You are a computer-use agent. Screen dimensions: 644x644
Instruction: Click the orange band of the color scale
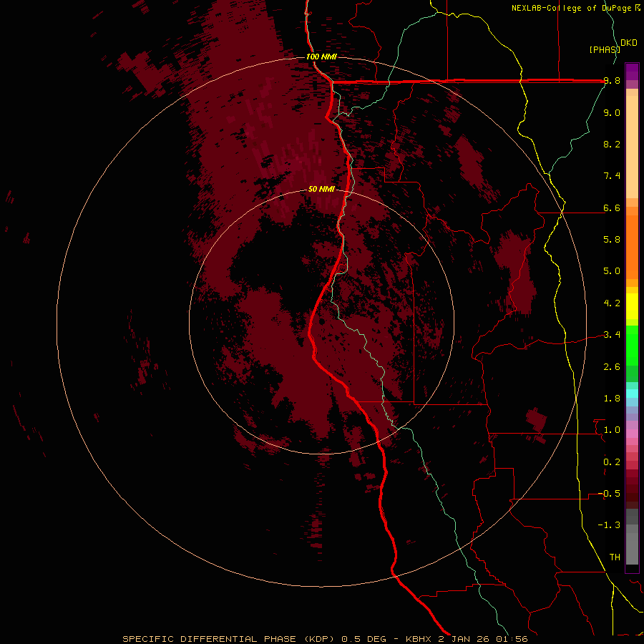coord(632,248)
